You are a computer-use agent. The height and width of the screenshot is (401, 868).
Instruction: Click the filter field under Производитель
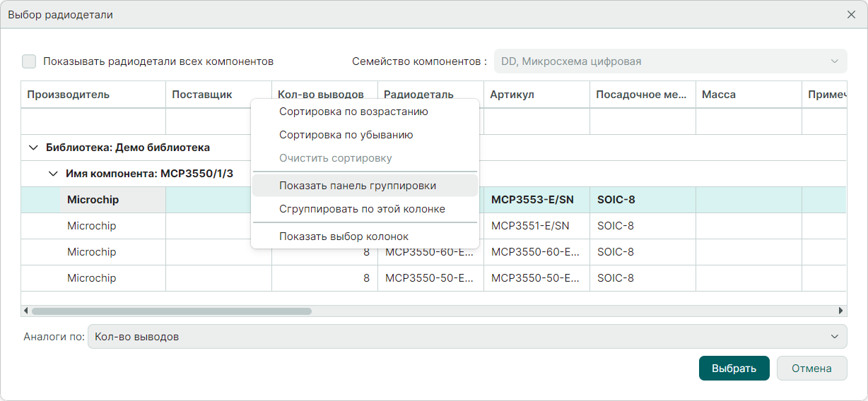pyautogui.click(x=93, y=121)
